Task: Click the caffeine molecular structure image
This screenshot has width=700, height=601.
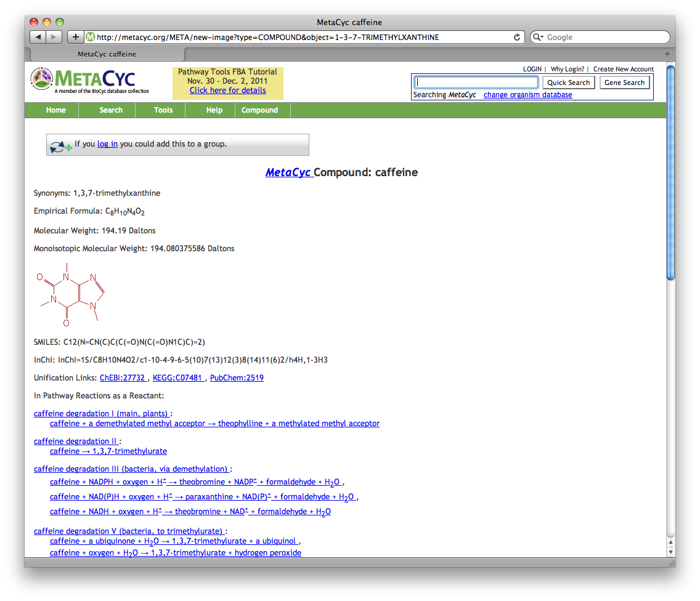Action: click(x=70, y=295)
